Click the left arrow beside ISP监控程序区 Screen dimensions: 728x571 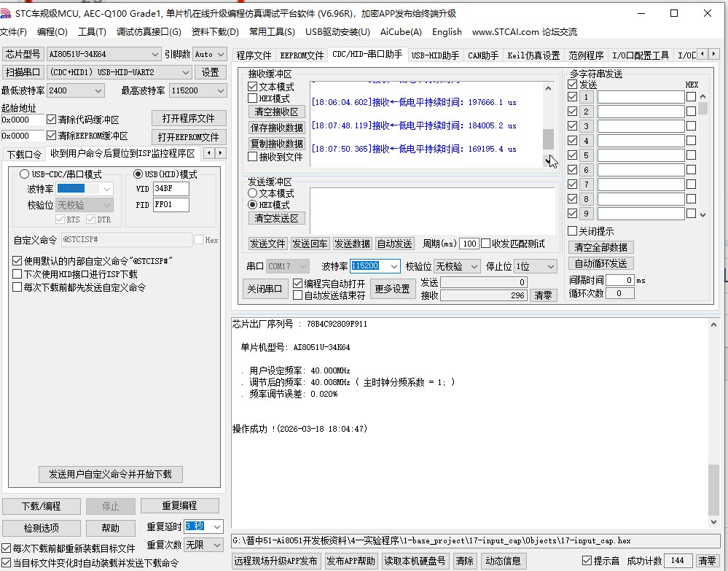point(209,154)
